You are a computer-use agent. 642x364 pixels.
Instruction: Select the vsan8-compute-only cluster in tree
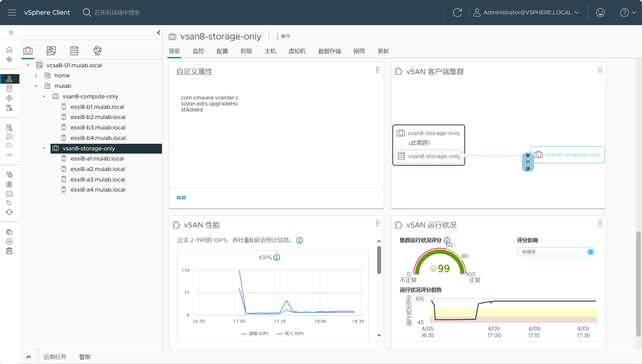(x=90, y=97)
